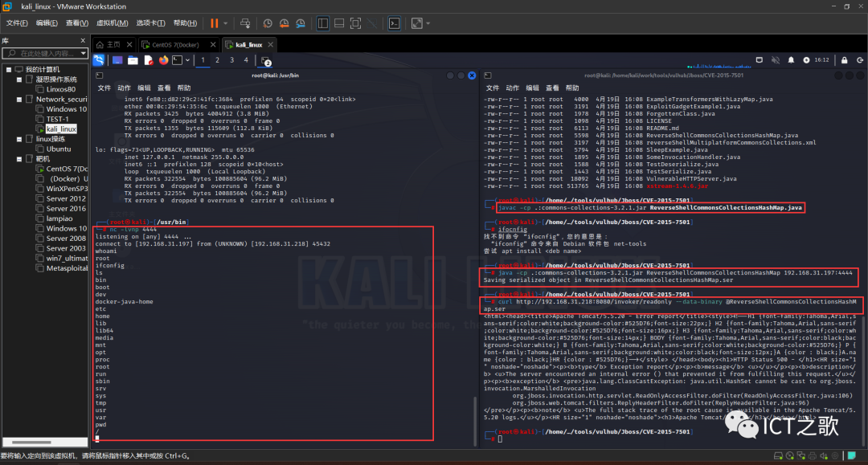
Task: Switch to Kali workspace 2
Action: pyautogui.click(x=218, y=60)
